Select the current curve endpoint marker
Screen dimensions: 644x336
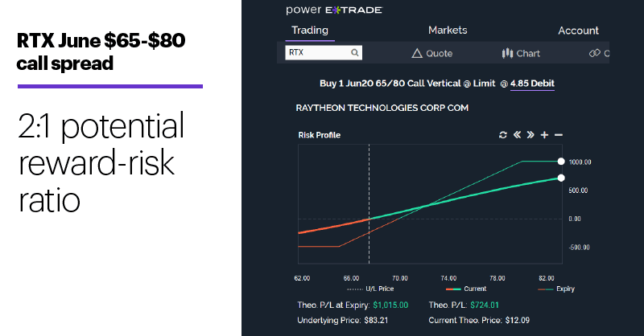(x=561, y=178)
